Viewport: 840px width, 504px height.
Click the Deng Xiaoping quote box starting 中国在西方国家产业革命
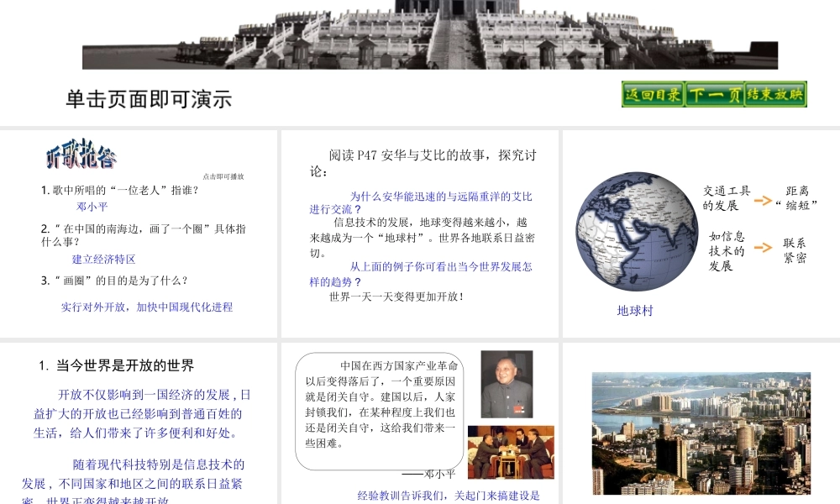(380, 411)
